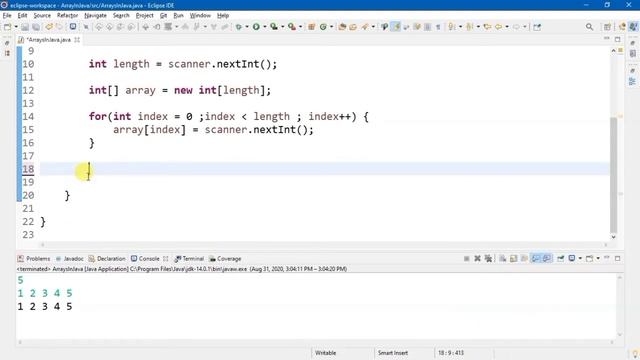Click the Open Type icon
The image size is (640, 360).
(x=342, y=27)
